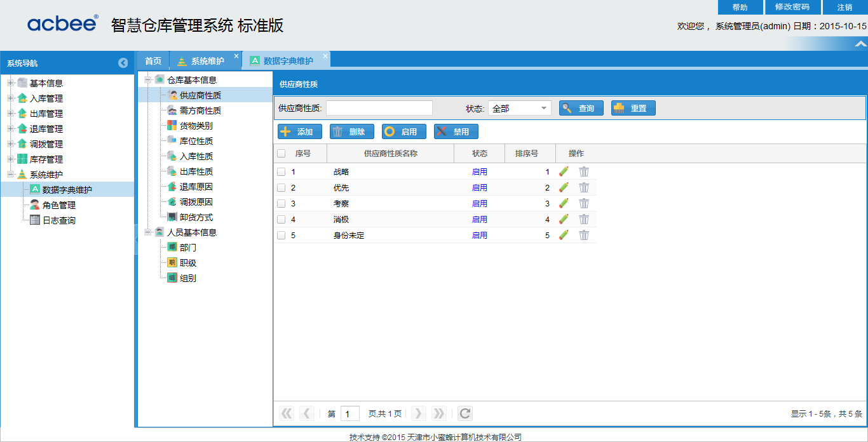
Task: Focus the 供应商性质 search input field
Action: point(379,108)
